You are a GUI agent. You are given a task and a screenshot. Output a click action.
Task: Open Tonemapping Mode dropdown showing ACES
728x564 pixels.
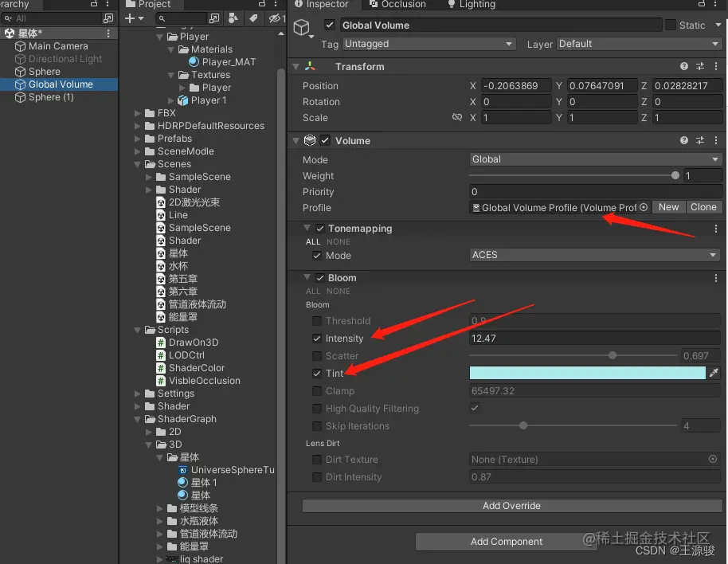click(594, 255)
